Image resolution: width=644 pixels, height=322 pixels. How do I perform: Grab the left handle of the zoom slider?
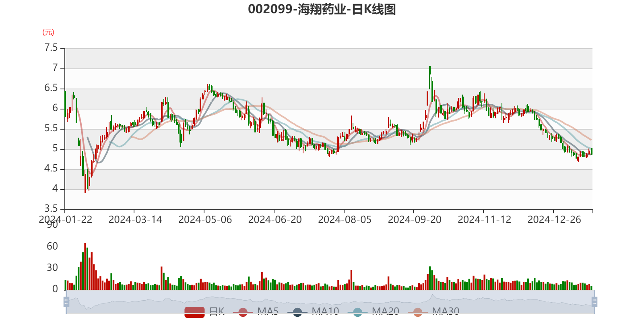click(x=66, y=302)
